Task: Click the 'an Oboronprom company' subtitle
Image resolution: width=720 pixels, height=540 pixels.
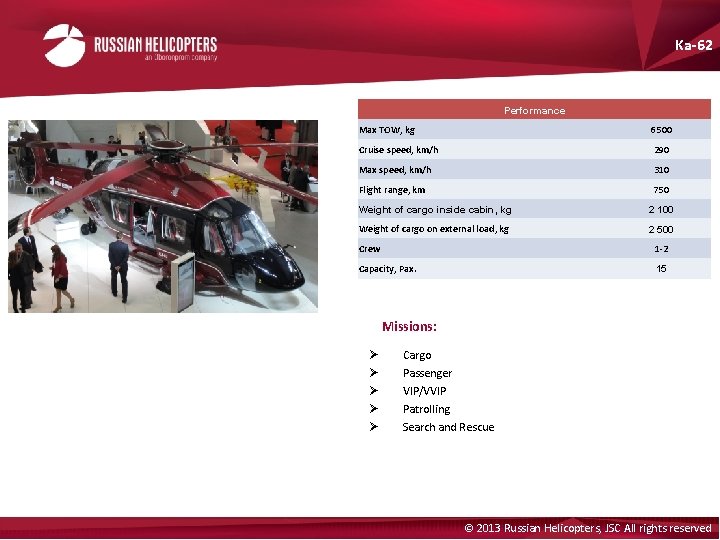Action: tap(180, 58)
